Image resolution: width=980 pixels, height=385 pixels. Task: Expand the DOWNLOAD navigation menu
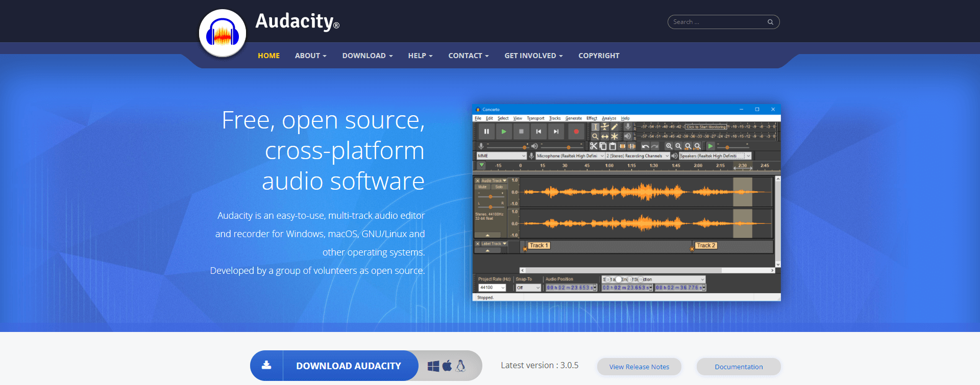[x=367, y=56]
